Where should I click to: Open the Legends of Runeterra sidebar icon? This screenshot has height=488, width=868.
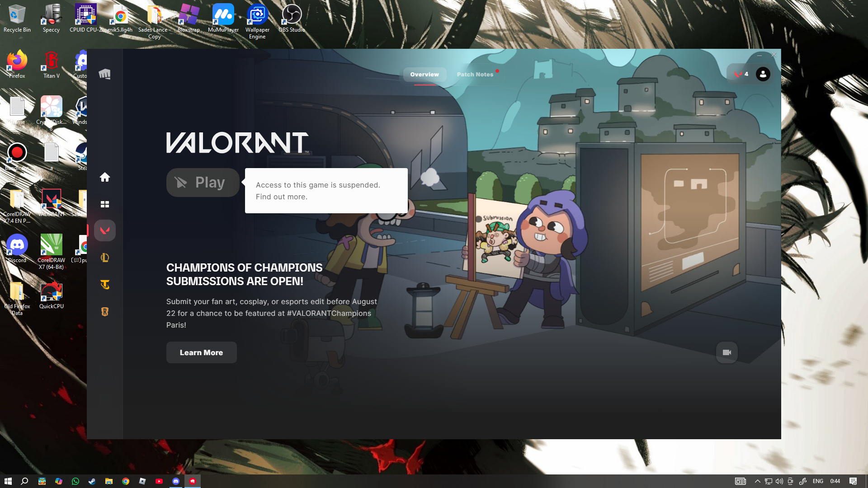coord(104,312)
